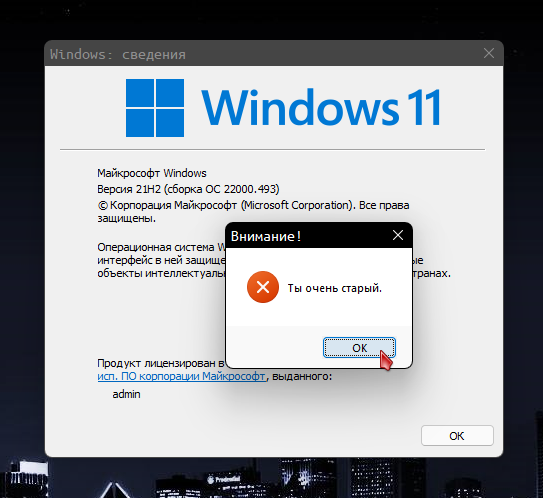This screenshot has width=543, height=498.
Task: Click the Внимание! title bar text
Action: pyautogui.click(x=266, y=236)
